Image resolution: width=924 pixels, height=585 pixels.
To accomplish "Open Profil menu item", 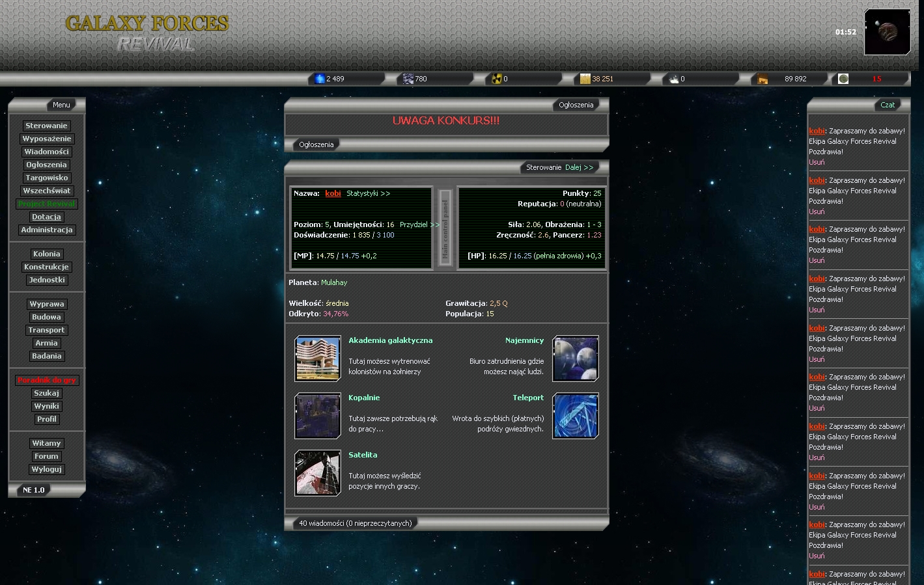I will (46, 419).
